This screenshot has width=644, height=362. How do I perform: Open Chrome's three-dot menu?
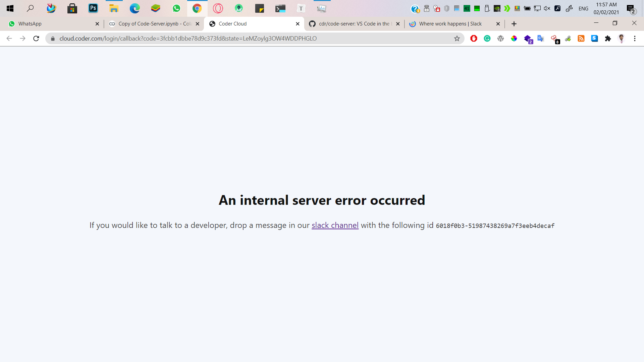point(635,39)
